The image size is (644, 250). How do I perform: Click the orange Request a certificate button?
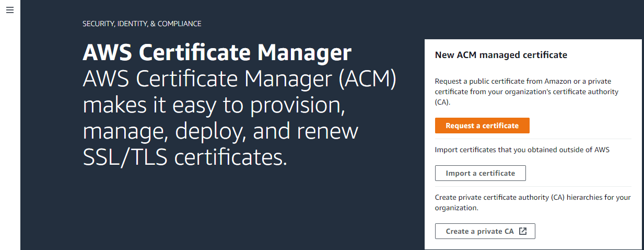point(482,126)
